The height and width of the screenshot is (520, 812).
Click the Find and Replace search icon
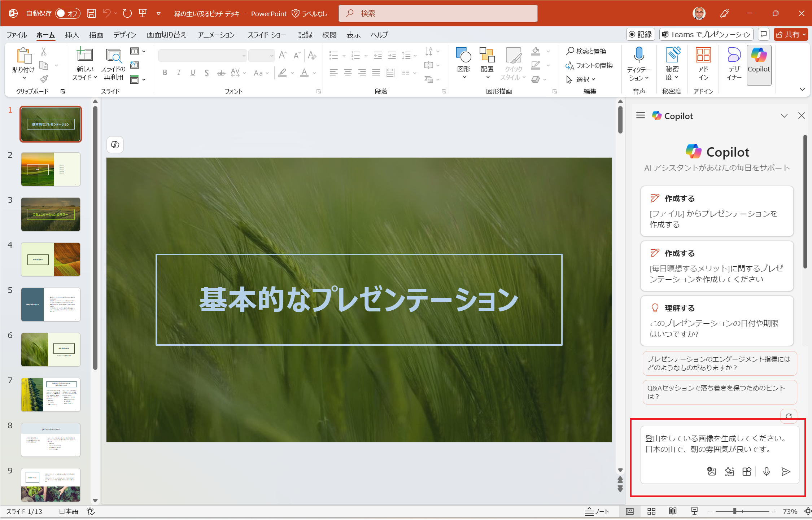click(570, 51)
